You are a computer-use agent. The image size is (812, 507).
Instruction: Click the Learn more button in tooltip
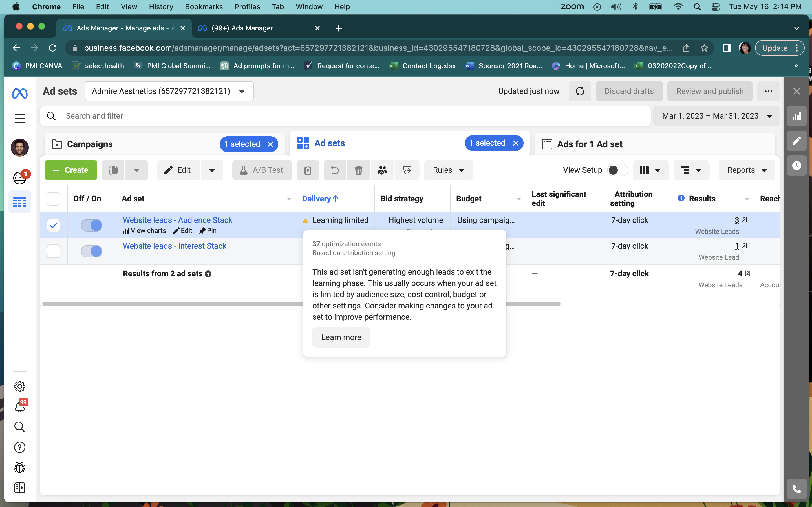(x=341, y=337)
